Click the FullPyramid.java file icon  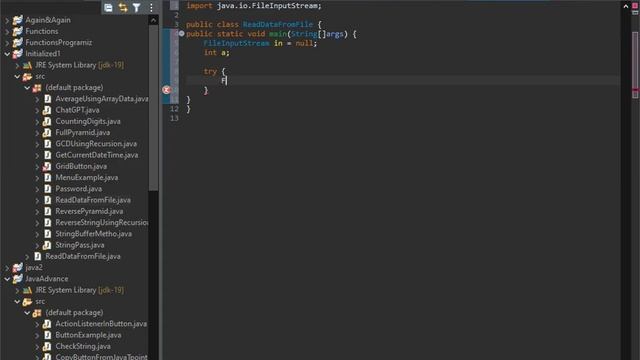tap(47, 133)
